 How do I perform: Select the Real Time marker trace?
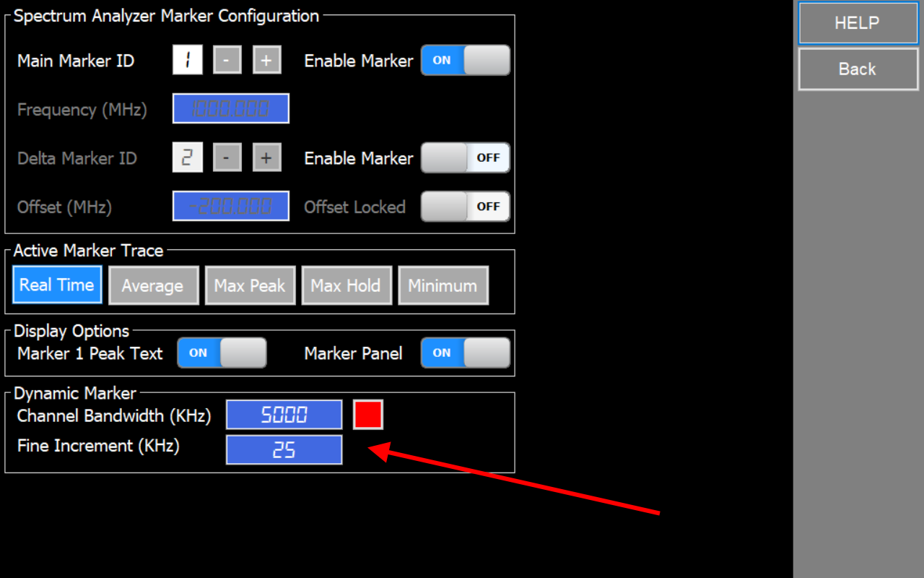57,285
